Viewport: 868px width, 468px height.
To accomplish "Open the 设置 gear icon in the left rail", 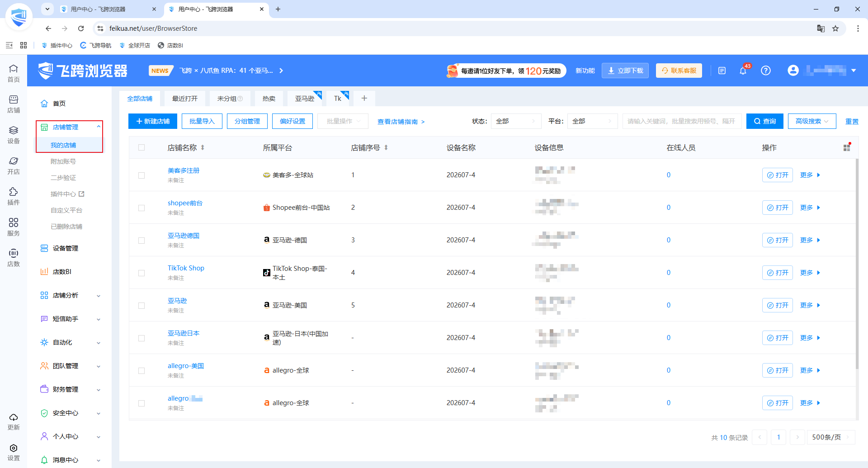I will coord(14,452).
